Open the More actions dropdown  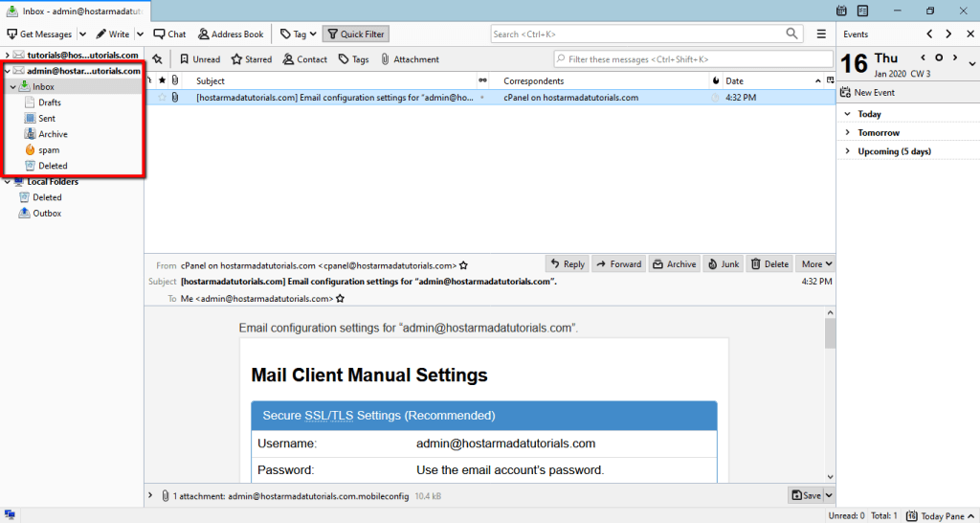pyautogui.click(x=815, y=264)
